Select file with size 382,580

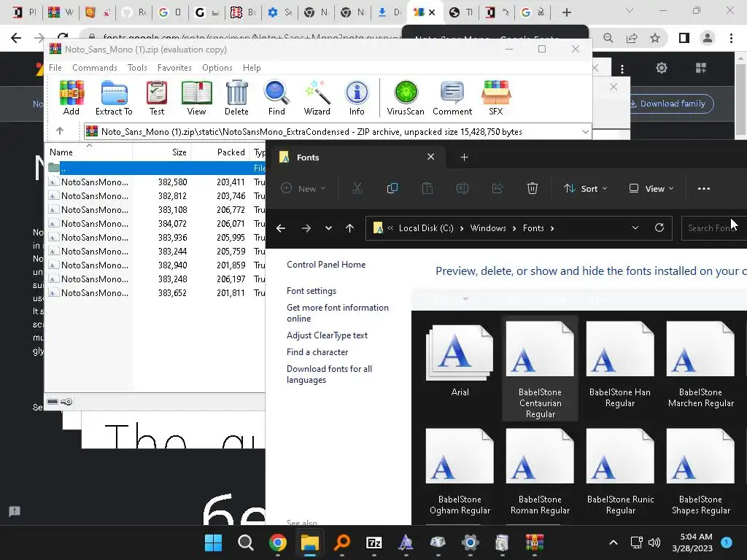tap(155, 182)
